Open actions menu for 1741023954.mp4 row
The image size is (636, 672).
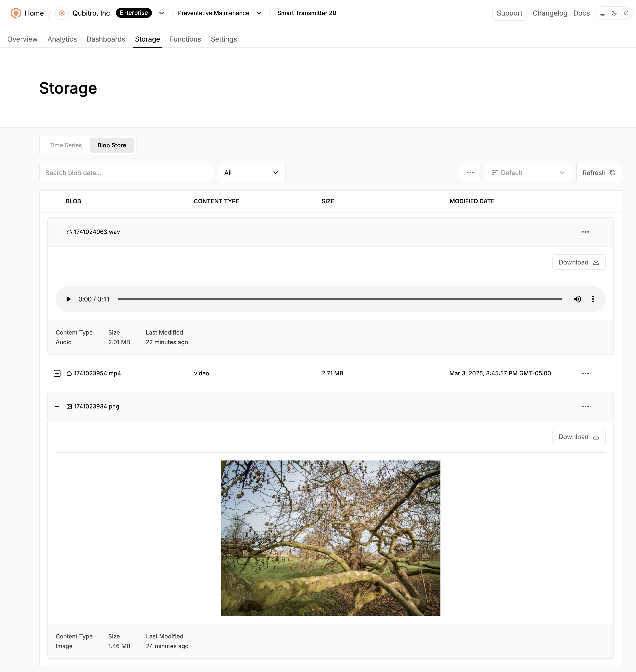point(585,373)
